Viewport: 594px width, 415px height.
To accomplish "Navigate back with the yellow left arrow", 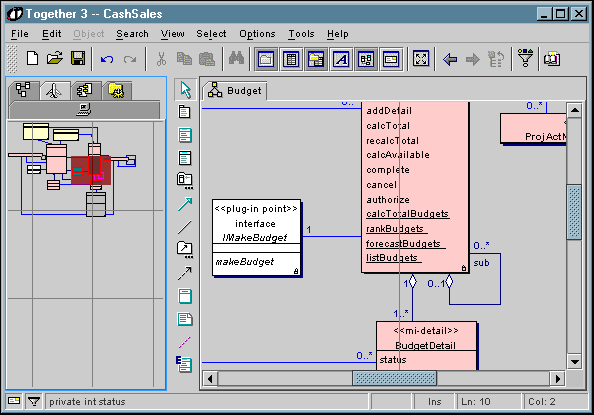I will pyautogui.click(x=450, y=59).
